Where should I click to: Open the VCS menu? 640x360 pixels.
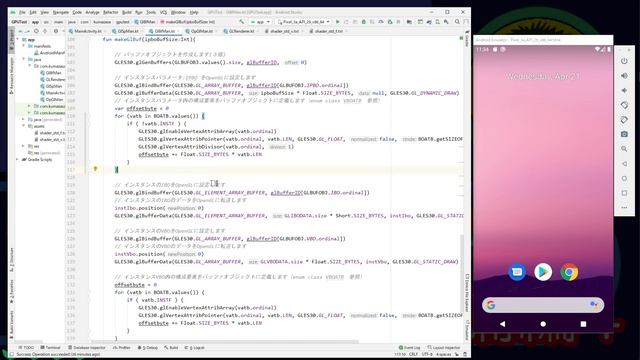(x=163, y=12)
